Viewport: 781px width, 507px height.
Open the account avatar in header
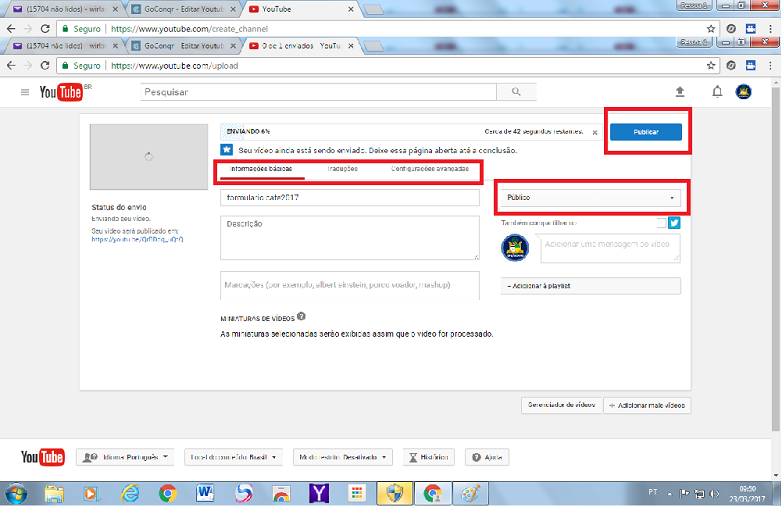coord(743,92)
